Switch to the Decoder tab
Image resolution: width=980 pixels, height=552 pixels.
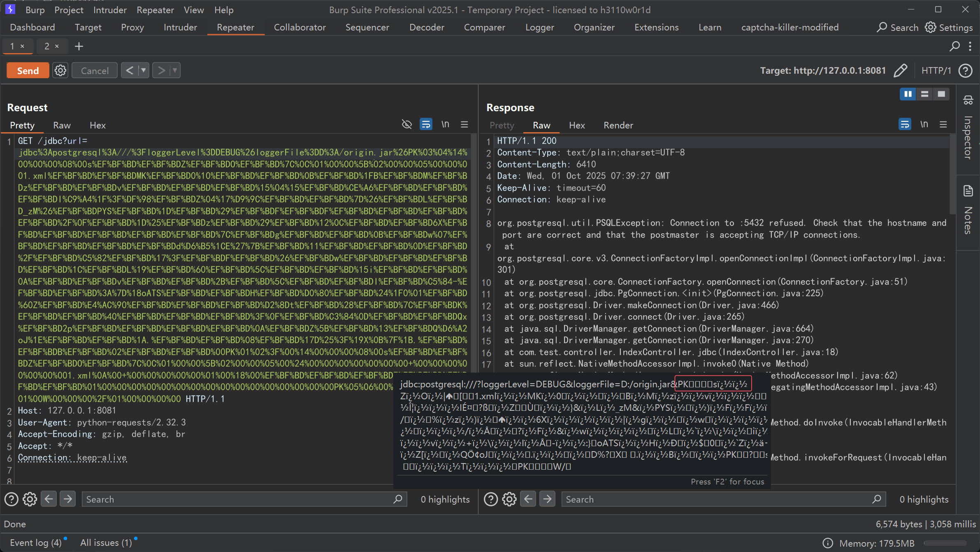[427, 27]
